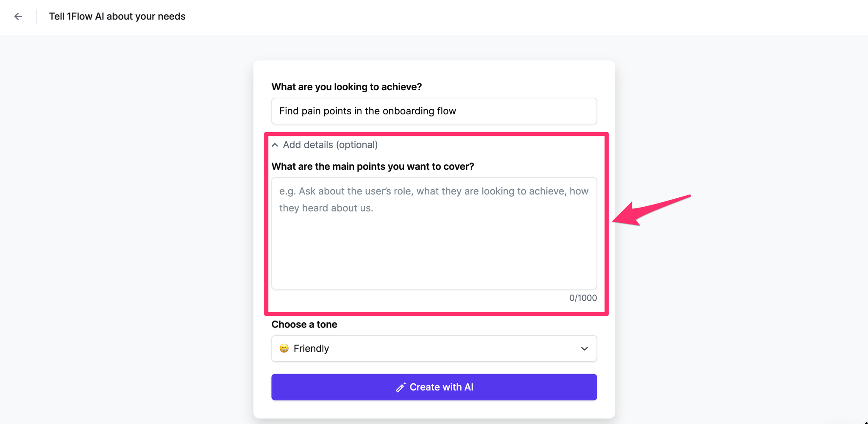Click into the main points textarea

[x=434, y=233]
